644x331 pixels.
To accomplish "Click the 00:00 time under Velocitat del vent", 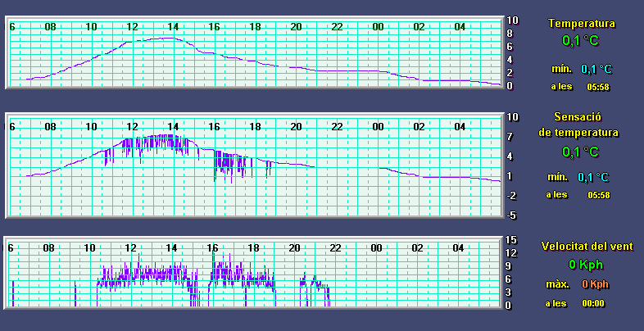I will click(593, 304).
